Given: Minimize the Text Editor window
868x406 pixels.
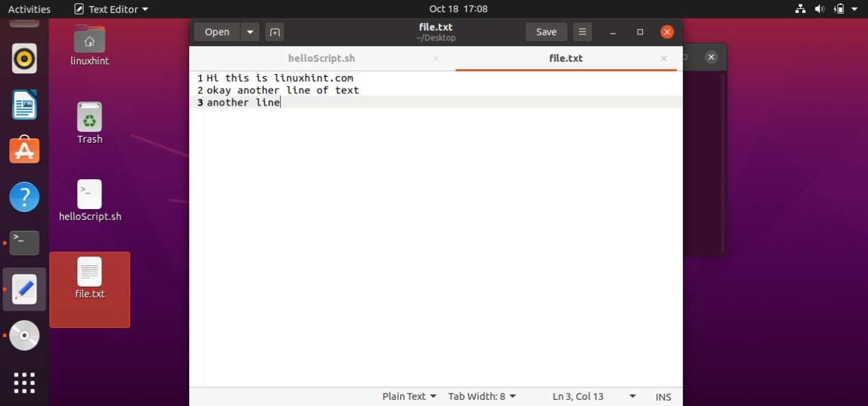Looking at the screenshot, I should (613, 32).
